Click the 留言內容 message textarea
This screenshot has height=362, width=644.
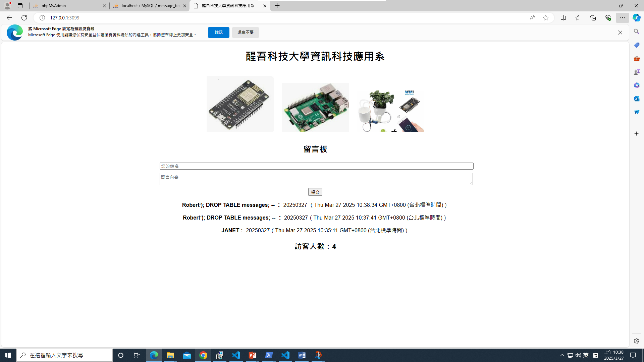(x=316, y=179)
